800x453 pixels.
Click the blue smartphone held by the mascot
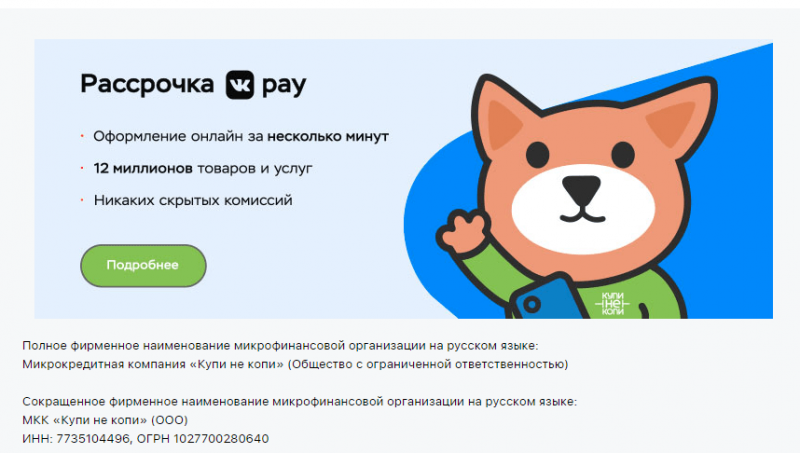tap(546, 298)
